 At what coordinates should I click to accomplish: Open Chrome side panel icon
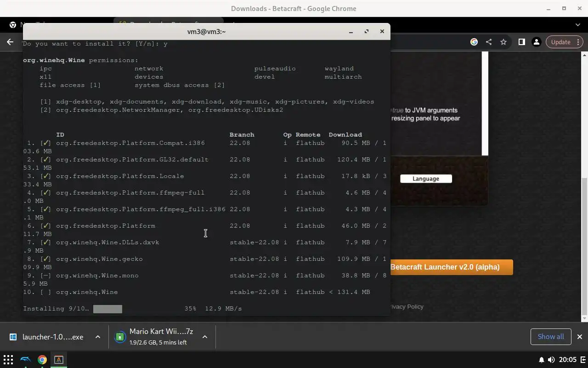(x=521, y=42)
